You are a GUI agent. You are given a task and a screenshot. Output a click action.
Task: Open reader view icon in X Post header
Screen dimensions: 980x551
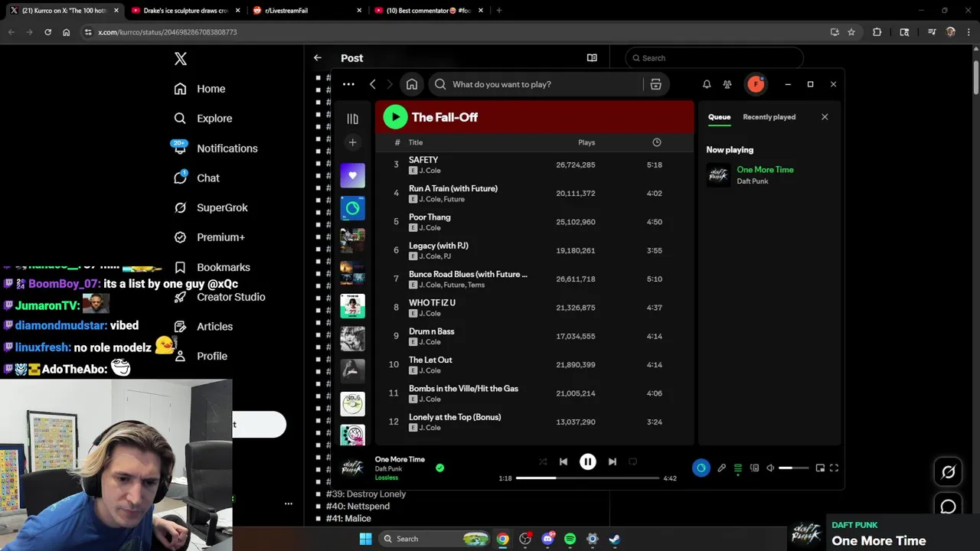click(592, 58)
